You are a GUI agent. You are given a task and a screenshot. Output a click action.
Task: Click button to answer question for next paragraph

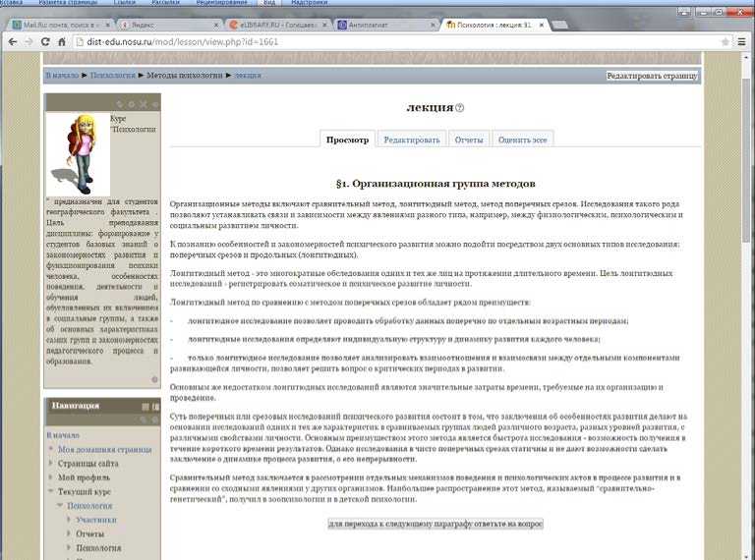click(x=436, y=524)
